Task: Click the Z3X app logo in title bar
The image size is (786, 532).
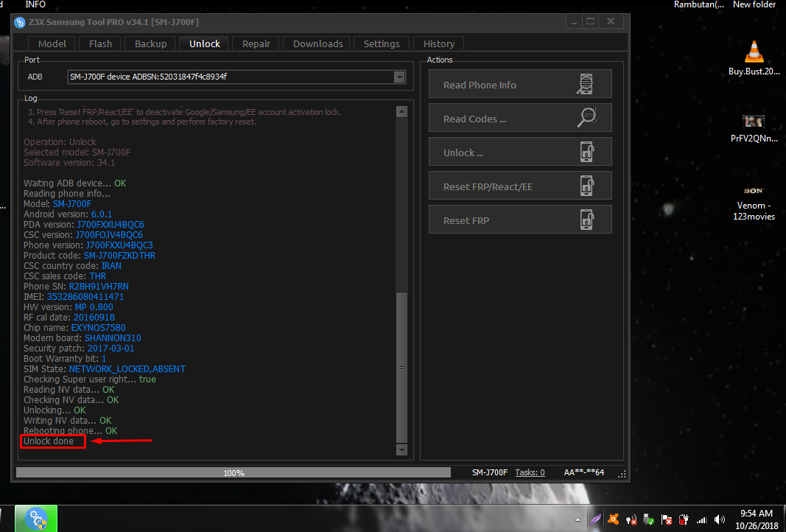Action: click(20, 22)
